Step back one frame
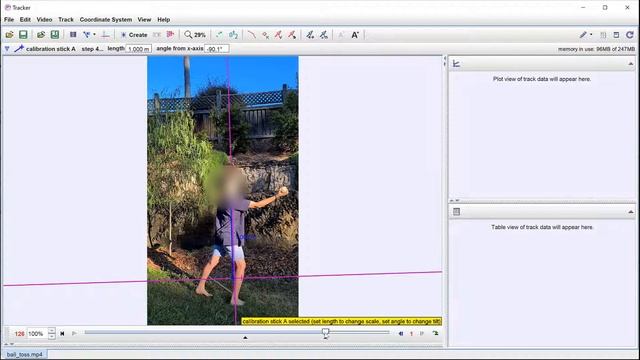 pyautogui.click(x=401, y=333)
